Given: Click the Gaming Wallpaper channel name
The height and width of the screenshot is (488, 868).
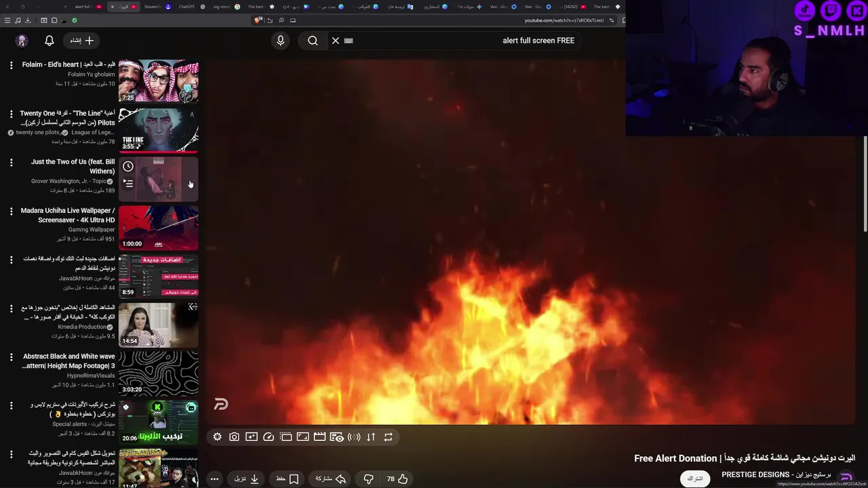Looking at the screenshot, I should (92, 230).
